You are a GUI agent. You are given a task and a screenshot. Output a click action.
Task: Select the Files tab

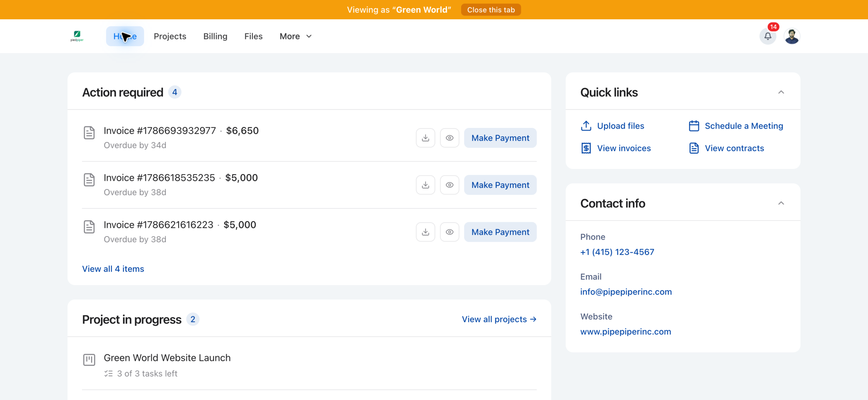[253, 36]
